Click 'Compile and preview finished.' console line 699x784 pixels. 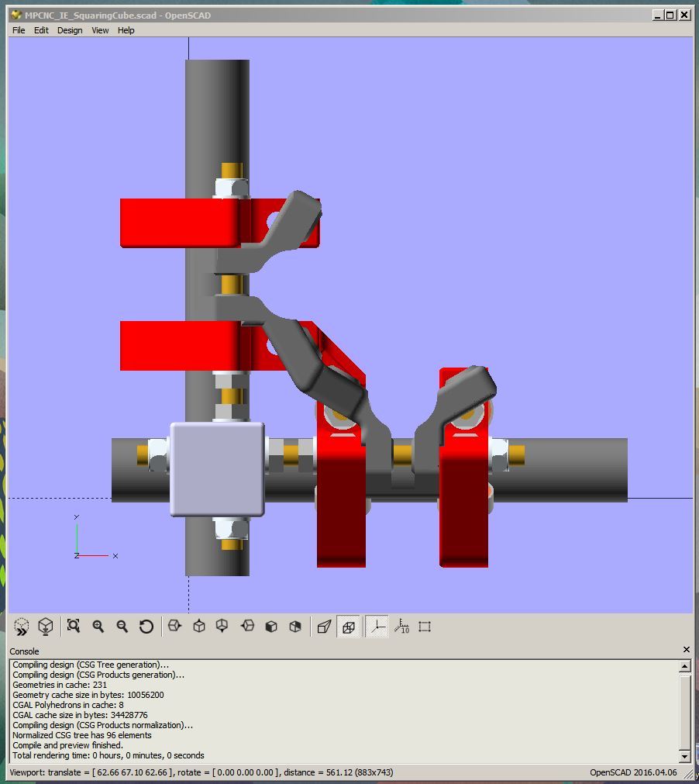[x=67, y=745]
